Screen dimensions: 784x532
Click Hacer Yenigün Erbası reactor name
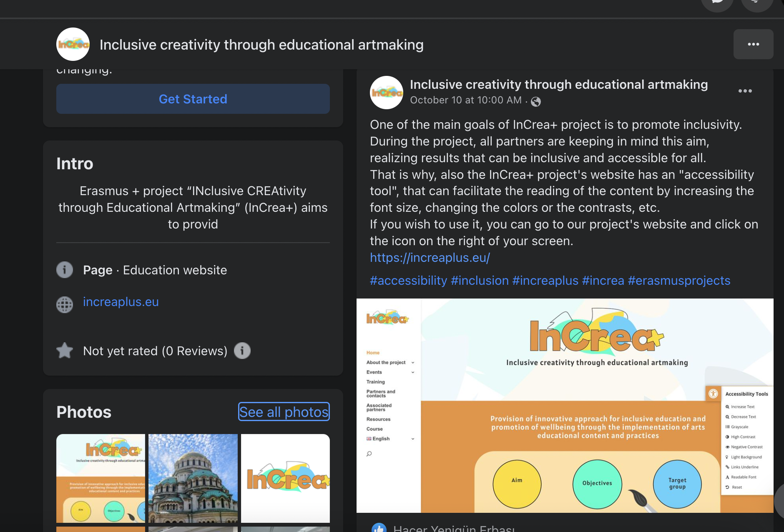pyautogui.click(x=454, y=528)
